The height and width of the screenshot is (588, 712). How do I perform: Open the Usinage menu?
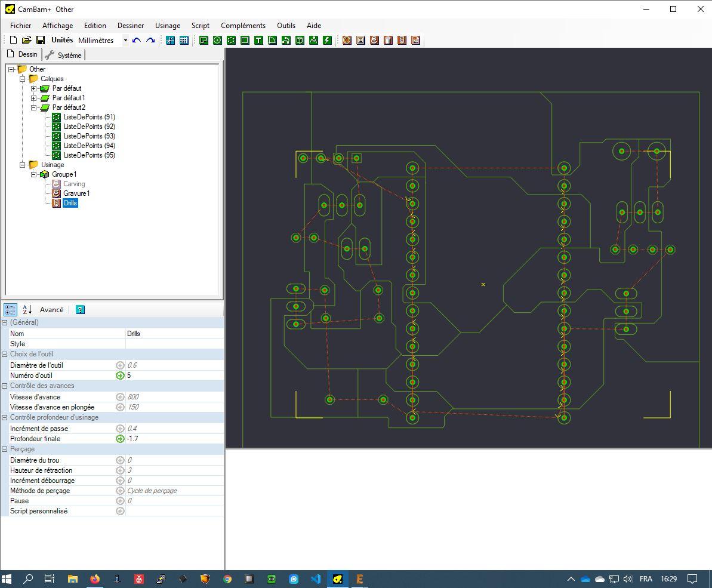(167, 26)
